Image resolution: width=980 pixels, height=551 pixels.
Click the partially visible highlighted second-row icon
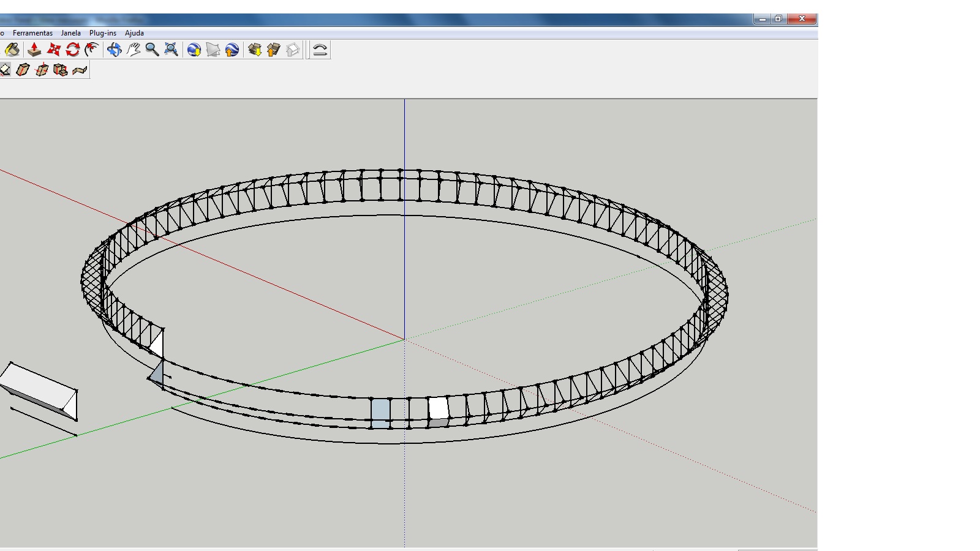pos(5,70)
